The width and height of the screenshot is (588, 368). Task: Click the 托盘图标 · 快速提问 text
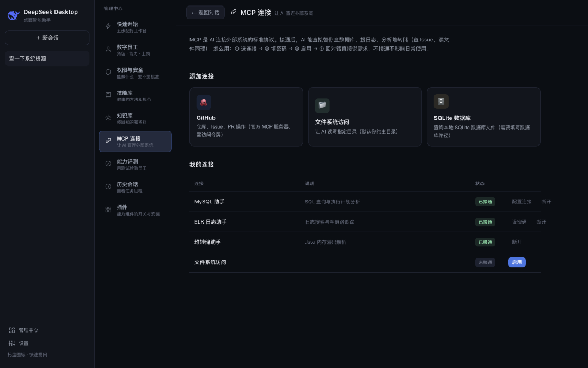point(27,354)
